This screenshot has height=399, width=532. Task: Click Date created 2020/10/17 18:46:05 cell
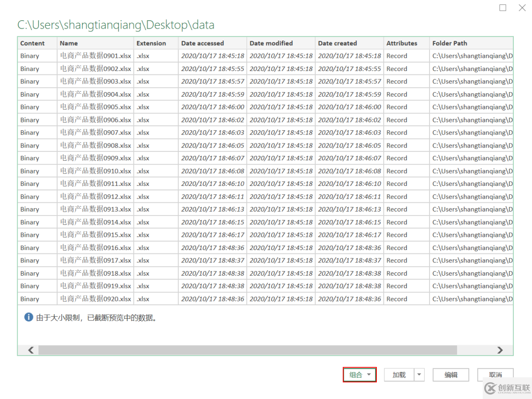349,145
